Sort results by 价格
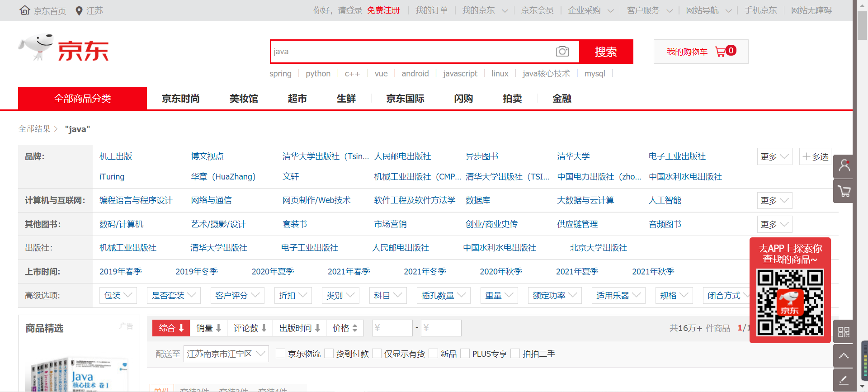The height and width of the screenshot is (392, 868). 345,328
